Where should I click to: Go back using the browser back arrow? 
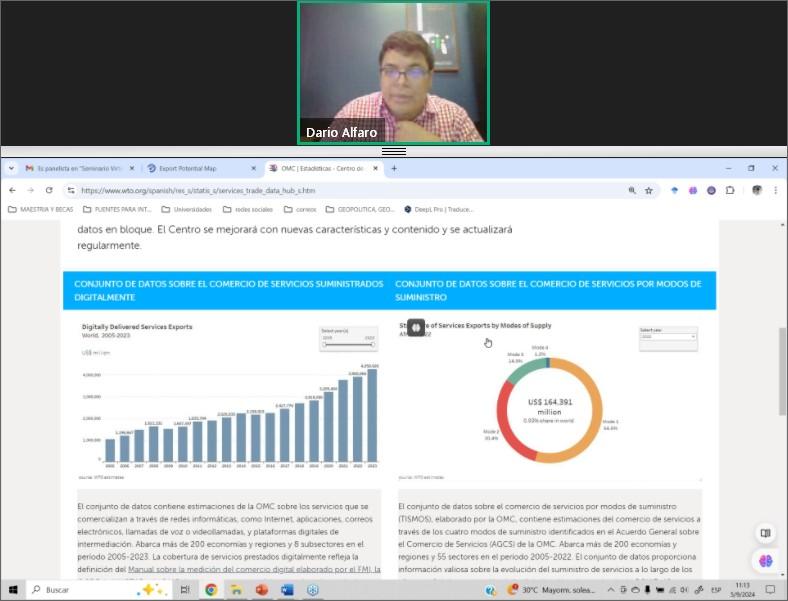(x=12, y=190)
